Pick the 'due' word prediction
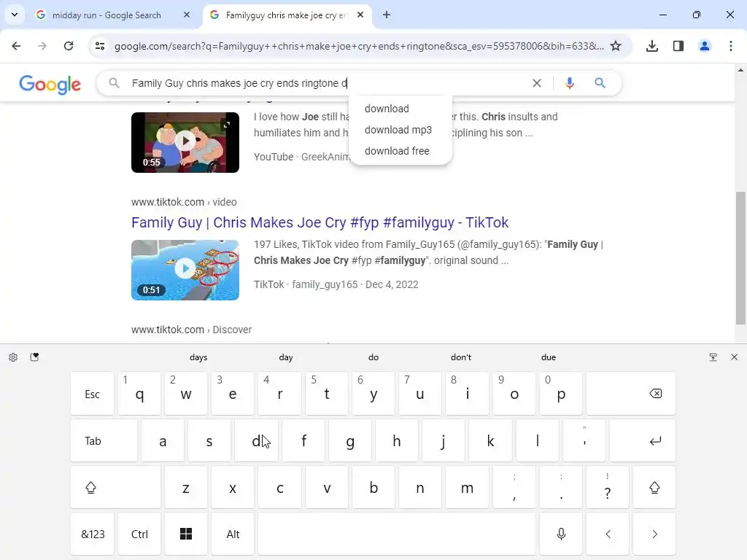The width and height of the screenshot is (747, 560). click(549, 357)
